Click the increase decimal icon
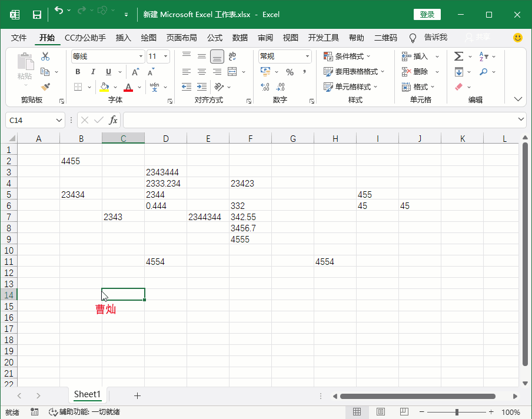 click(265, 87)
